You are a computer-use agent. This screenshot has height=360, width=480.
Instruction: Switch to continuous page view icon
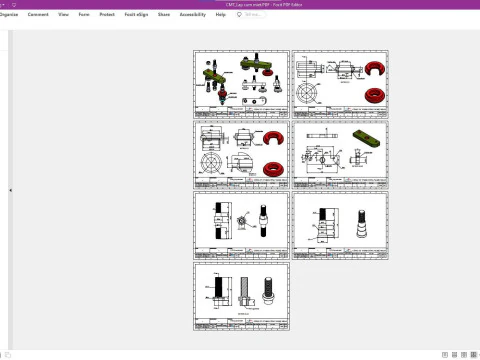tap(454, 355)
